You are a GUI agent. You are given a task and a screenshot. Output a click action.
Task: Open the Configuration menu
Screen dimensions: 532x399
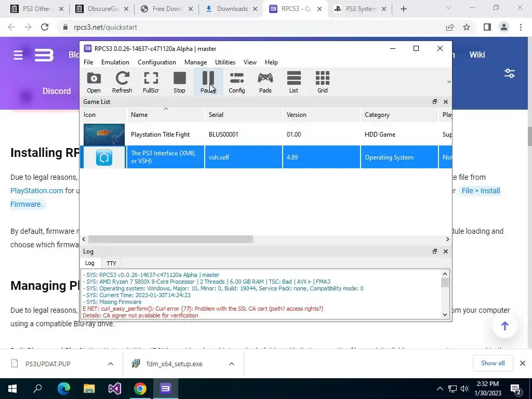[x=157, y=62]
